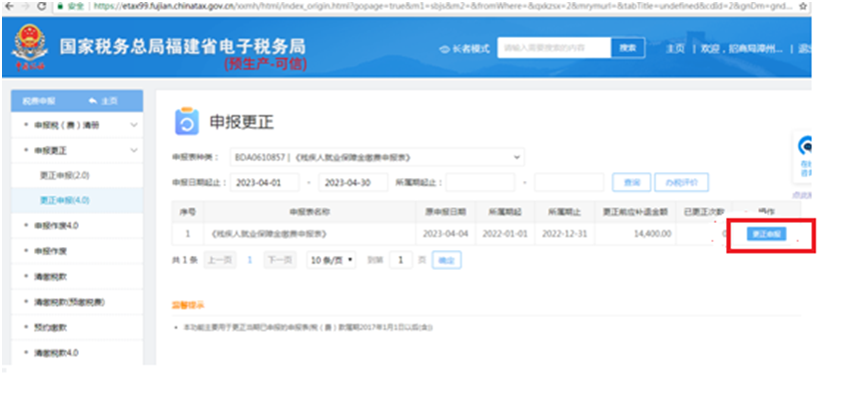Click the 上一页 previous page button
The height and width of the screenshot is (395, 868).
pos(220,260)
